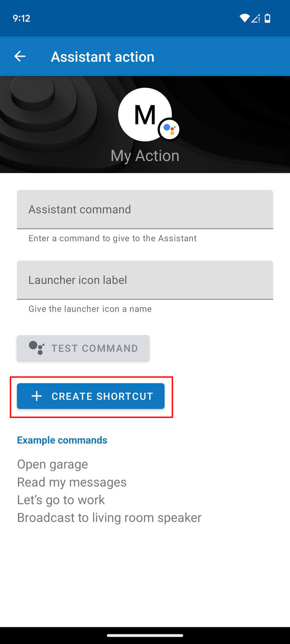Tap the "My Action" title text
Image resolution: width=290 pixels, height=644 pixels.
(145, 156)
